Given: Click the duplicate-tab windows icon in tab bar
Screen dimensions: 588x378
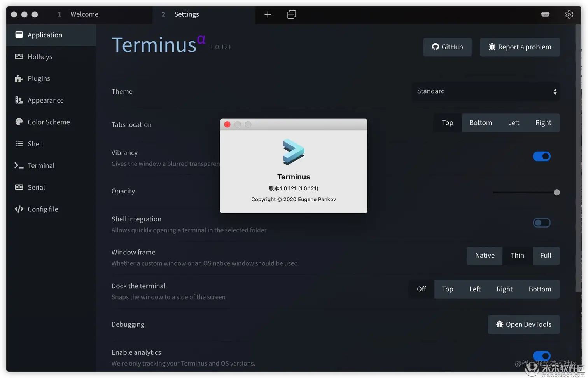Looking at the screenshot, I should click(291, 15).
